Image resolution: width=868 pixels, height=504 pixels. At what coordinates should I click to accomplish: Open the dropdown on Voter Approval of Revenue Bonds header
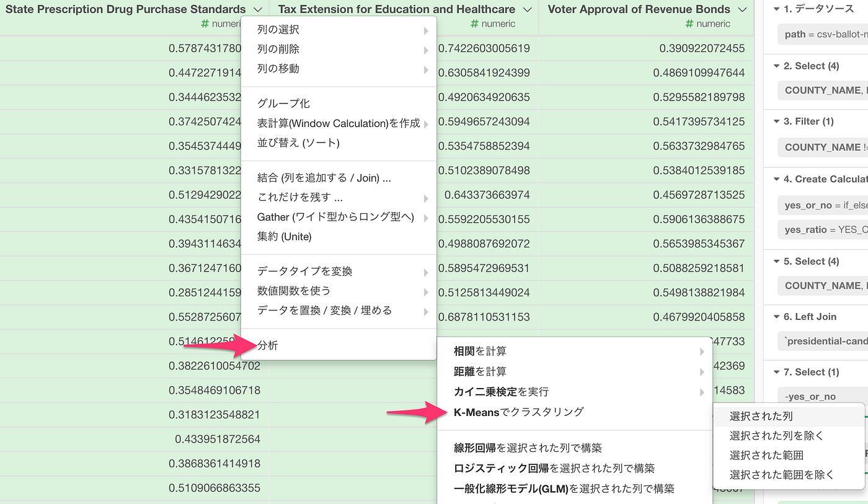pyautogui.click(x=742, y=9)
